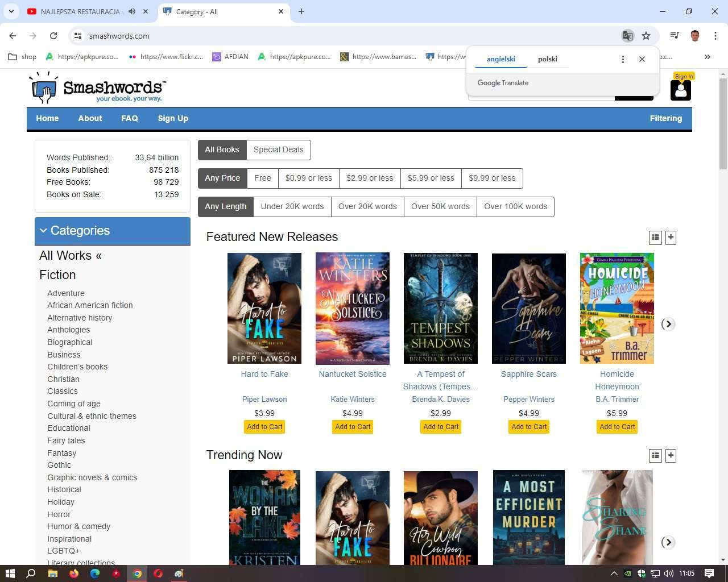Click the Sign In user icon
Screen dimensions: 728x582
coord(680,90)
